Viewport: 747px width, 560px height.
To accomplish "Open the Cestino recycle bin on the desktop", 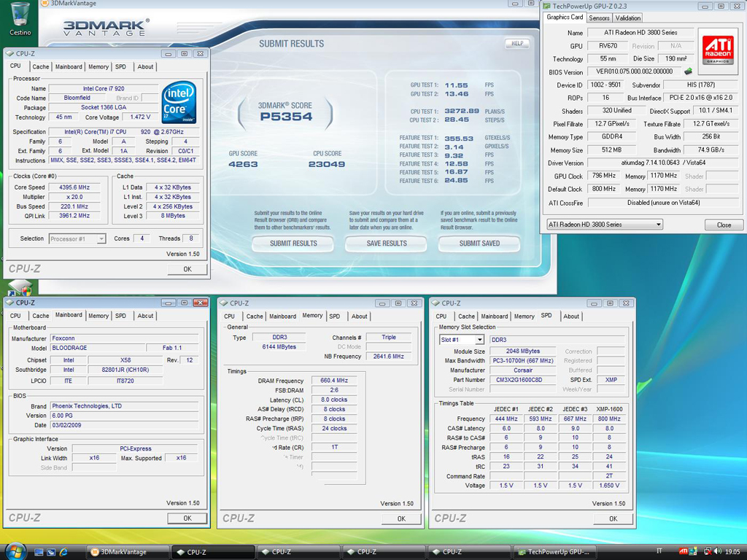I will 20,19.
